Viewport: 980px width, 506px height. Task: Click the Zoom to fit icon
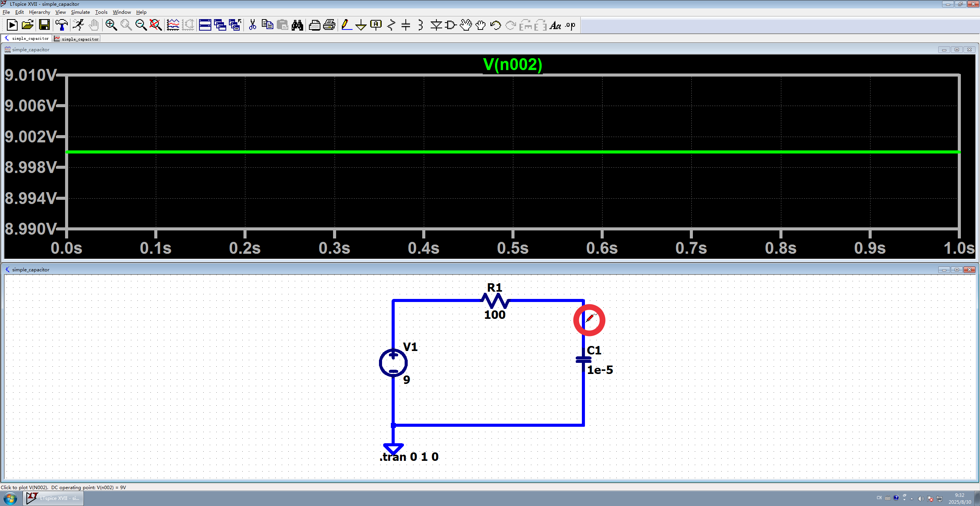[155, 25]
